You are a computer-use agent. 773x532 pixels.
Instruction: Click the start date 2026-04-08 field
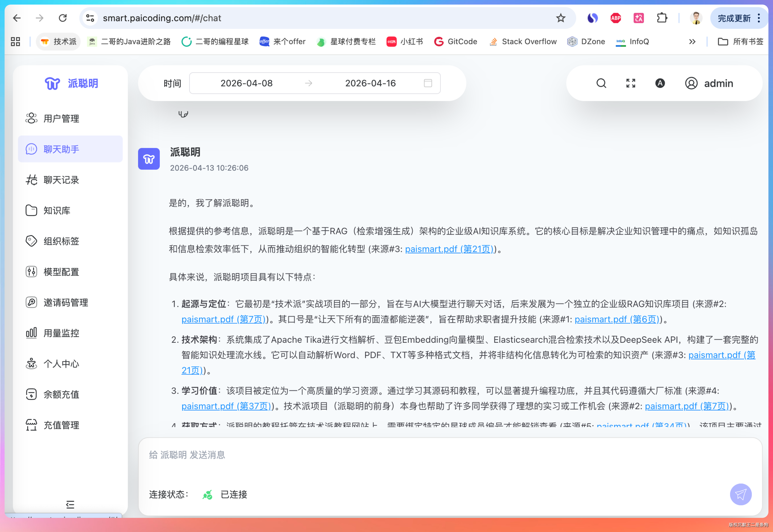(x=246, y=83)
